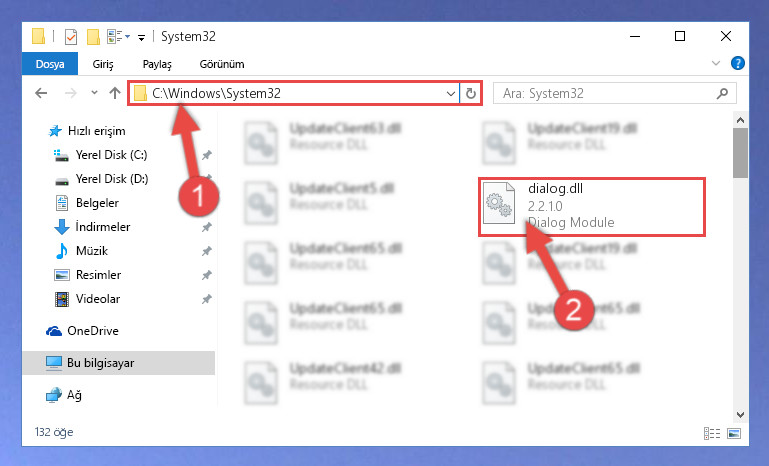Go up one folder level arrow

click(115, 93)
